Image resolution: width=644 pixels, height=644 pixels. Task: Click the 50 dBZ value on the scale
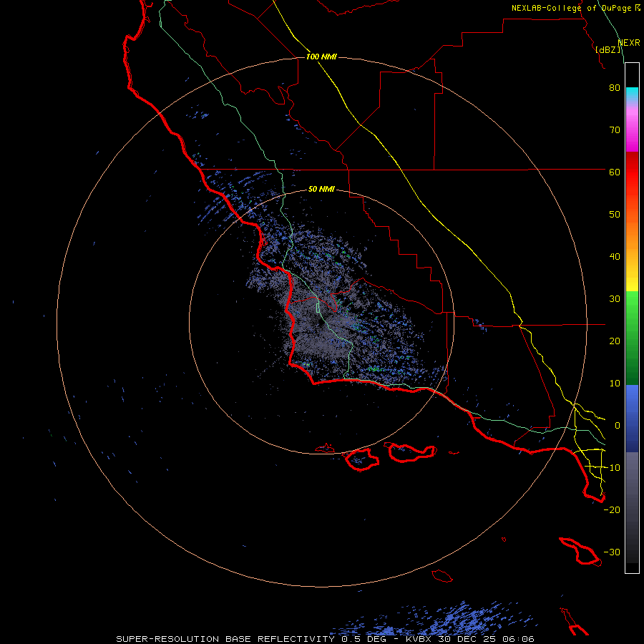[615, 215]
